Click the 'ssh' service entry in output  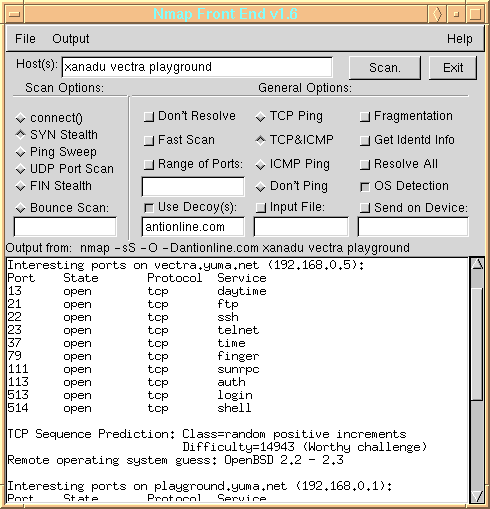pyautogui.click(x=228, y=317)
